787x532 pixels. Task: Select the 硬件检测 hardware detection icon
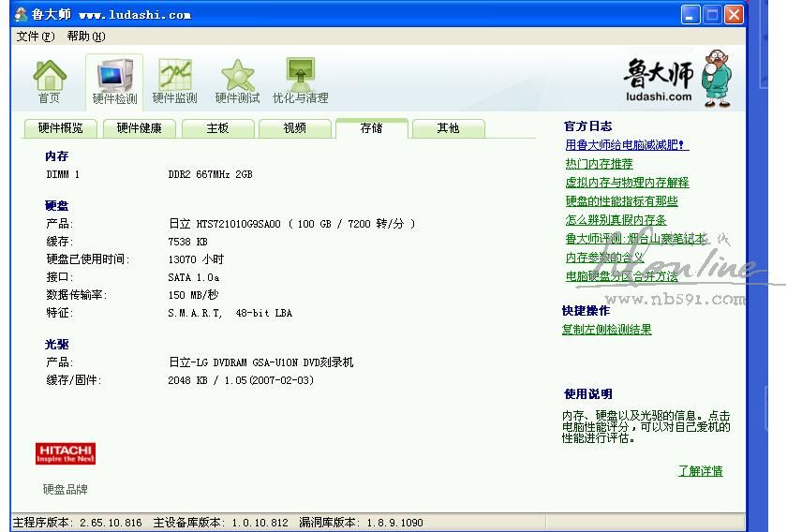pyautogui.click(x=114, y=81)
